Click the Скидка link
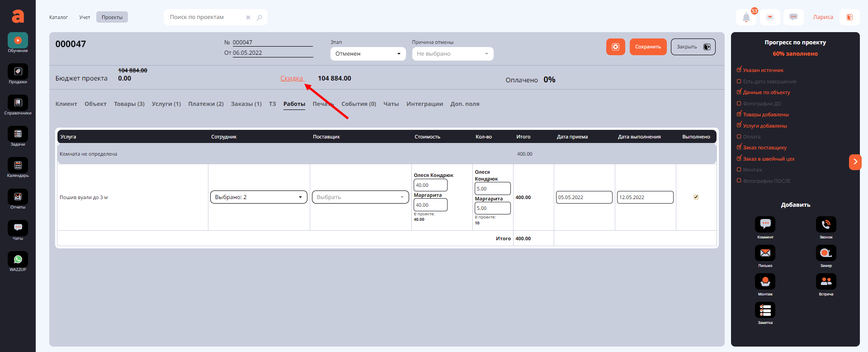Image resolution: width=868 pixels, height=352 pixels. click(292, 78)
